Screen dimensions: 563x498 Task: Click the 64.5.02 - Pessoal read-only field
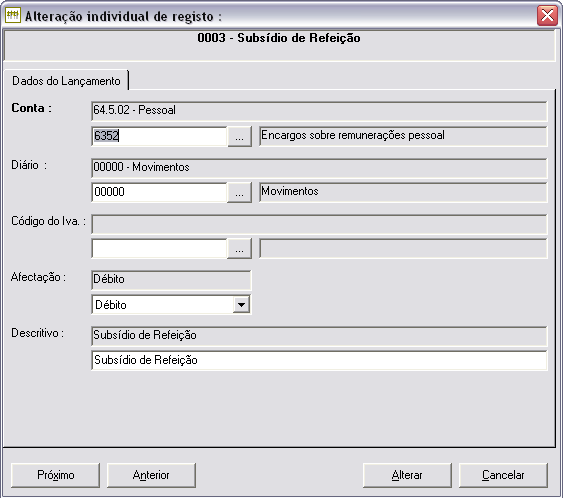click(x=319, y=111)
